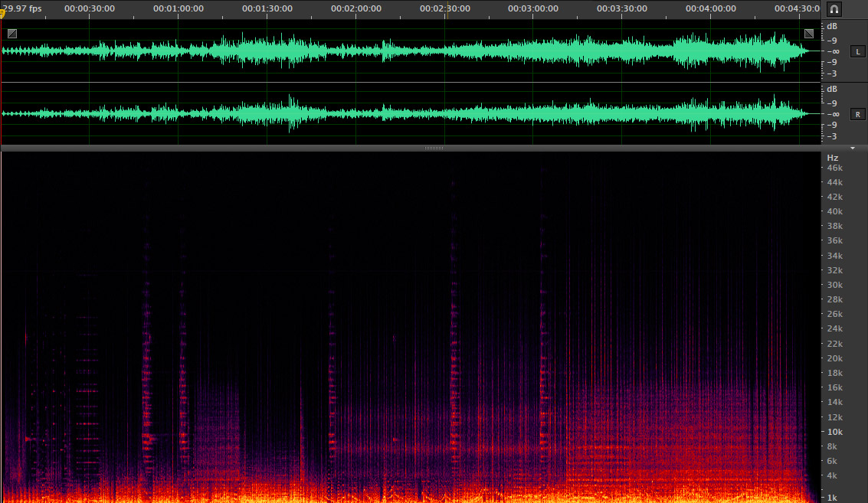This screenshot has width=868, height=503.
Task: Click the dB header of the left channel scale
Action: [832, 26]
